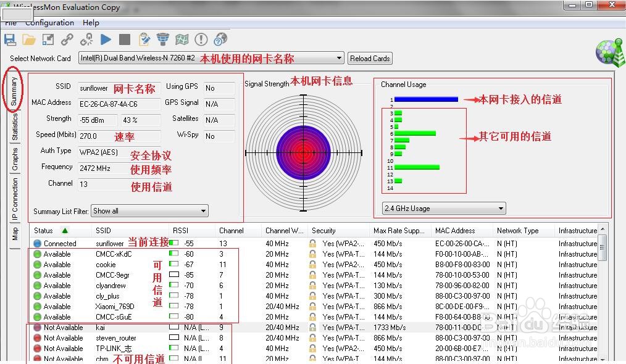This screenshot has height=364, width=626.
Task: Click the MAC Address field in summary
Action: pos(119,104)
